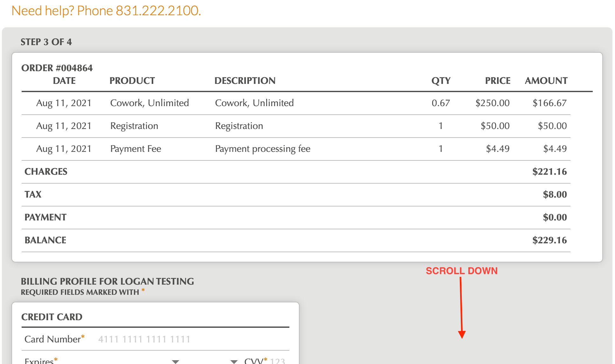Image resolution: width=615 pixels, height=364 pixels.
Task: Click the Credit Card section heading
Action: point(52,317)
